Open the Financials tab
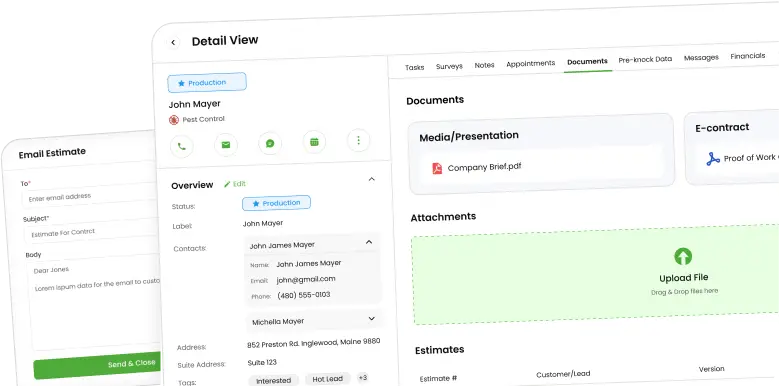The width and height of the screenshot is (779, 386). click(748, 56)
